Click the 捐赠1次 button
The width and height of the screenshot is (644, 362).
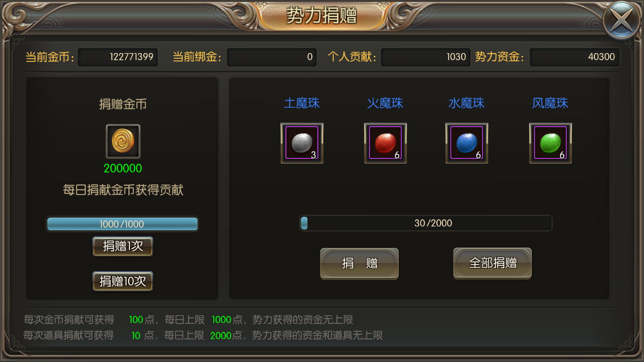tap(123, 246)
